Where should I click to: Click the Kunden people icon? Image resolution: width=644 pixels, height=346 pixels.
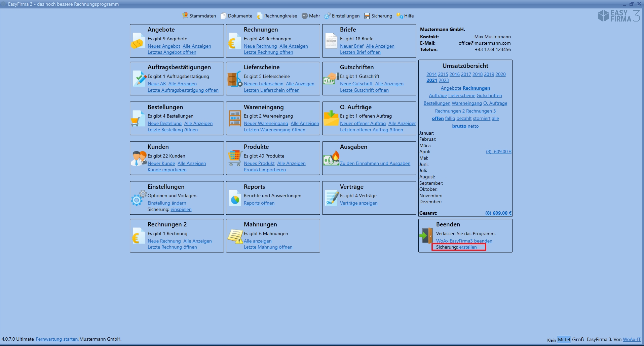pos(139,158)
